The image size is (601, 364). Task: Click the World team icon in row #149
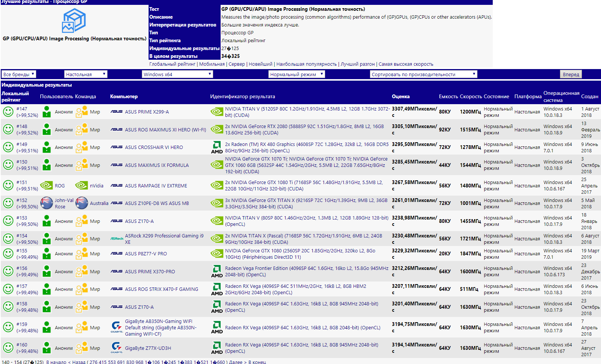(x=82, y=147)
